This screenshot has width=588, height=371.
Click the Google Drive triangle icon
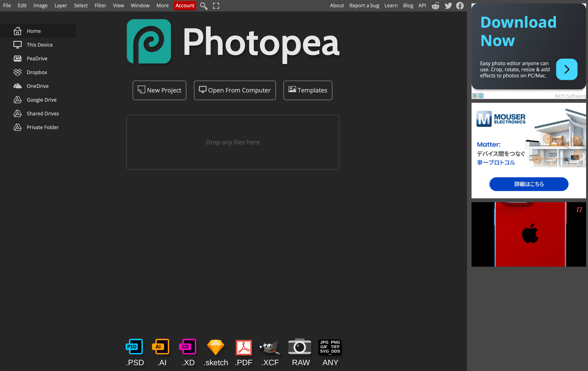click(x=17, y=100)
